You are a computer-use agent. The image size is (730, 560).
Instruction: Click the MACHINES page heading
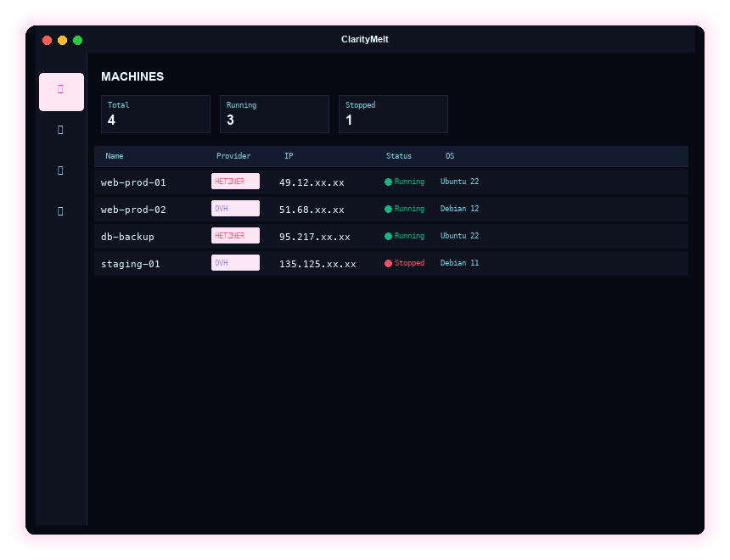tap(132, 77)
